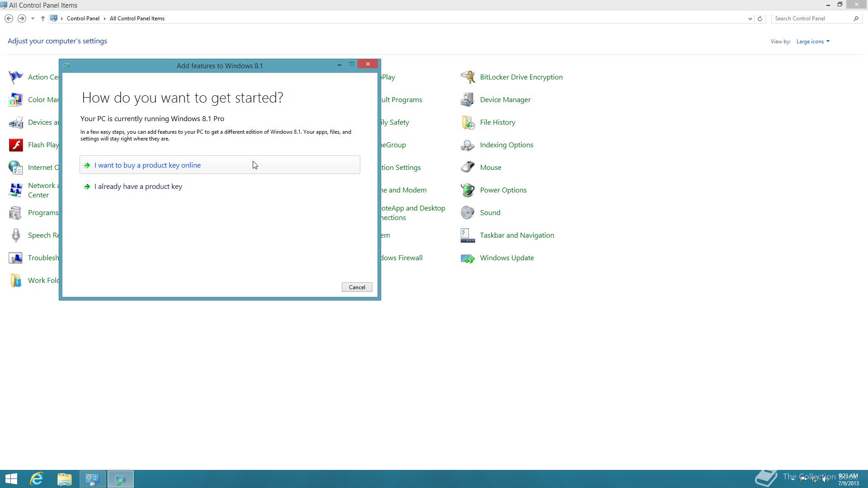Open the Device Manager link
This screenshot has width=868, height=488.
[505, 100]
